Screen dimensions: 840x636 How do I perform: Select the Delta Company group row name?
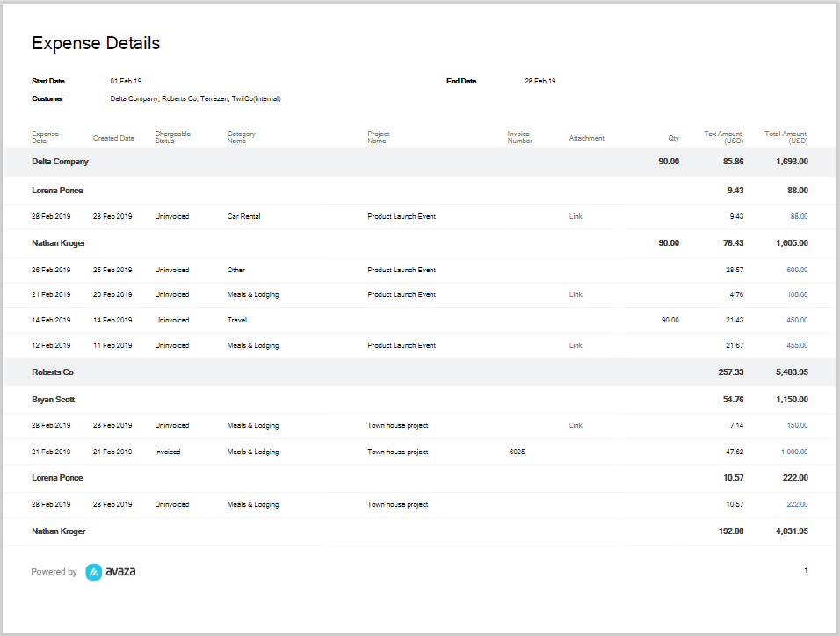pos(60,162)
